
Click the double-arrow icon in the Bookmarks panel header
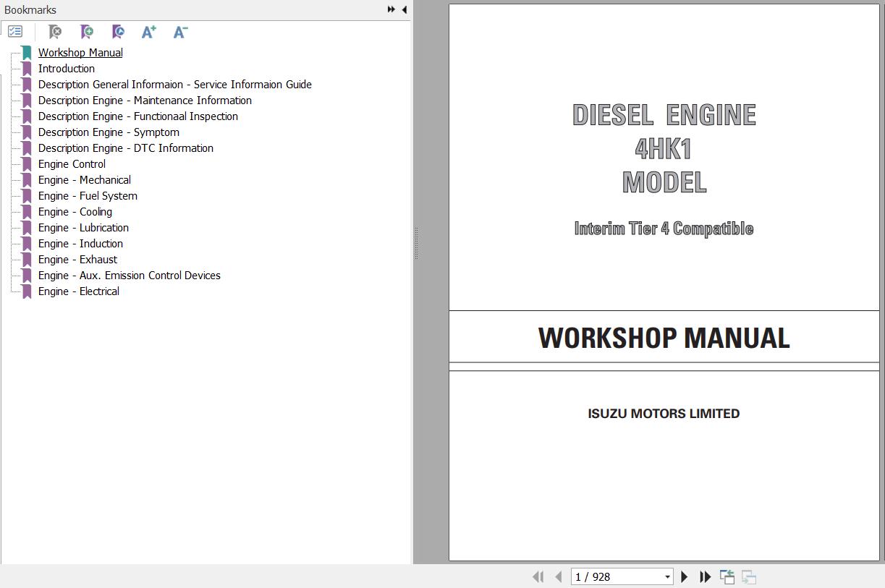point(391,9)
